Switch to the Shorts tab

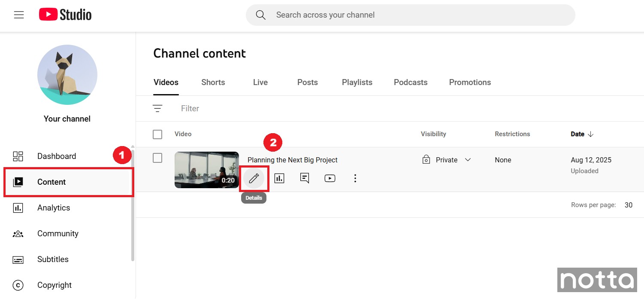(x=213, y=82)
